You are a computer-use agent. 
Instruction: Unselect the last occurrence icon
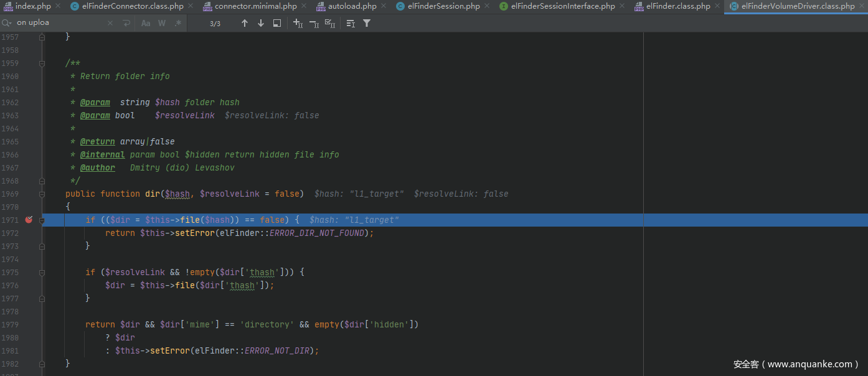[x=314, y=23]
